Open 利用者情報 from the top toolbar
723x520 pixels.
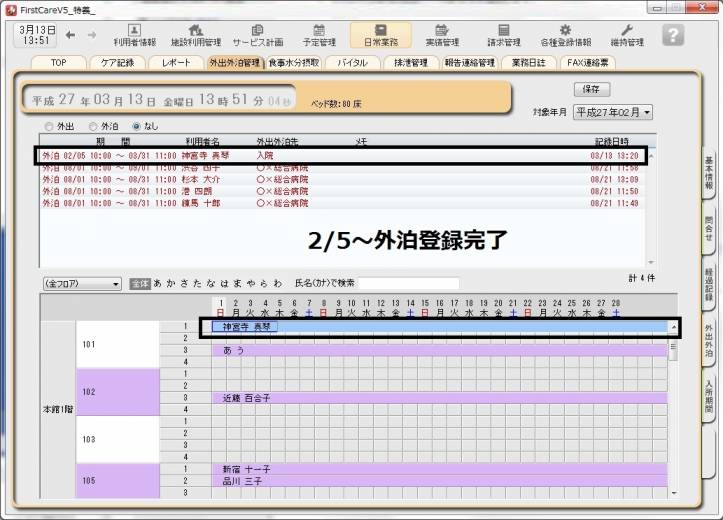pos(134,35)
